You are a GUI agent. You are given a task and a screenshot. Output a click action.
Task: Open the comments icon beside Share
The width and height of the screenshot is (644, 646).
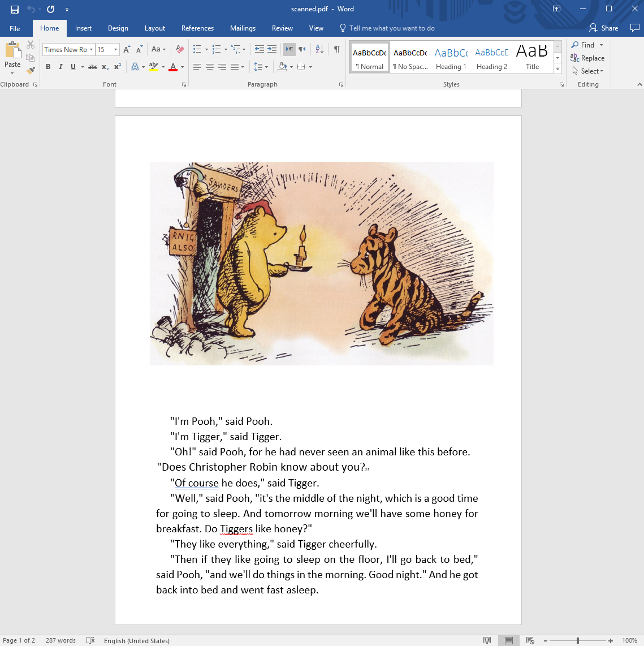[x=634, y=28]
